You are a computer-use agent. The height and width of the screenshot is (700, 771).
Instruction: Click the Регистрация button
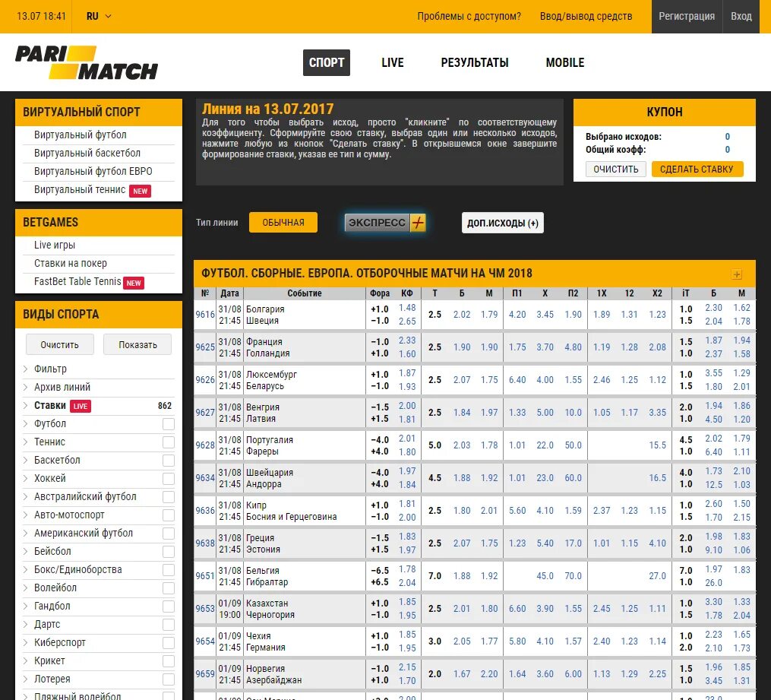click(x=687, y=16)
